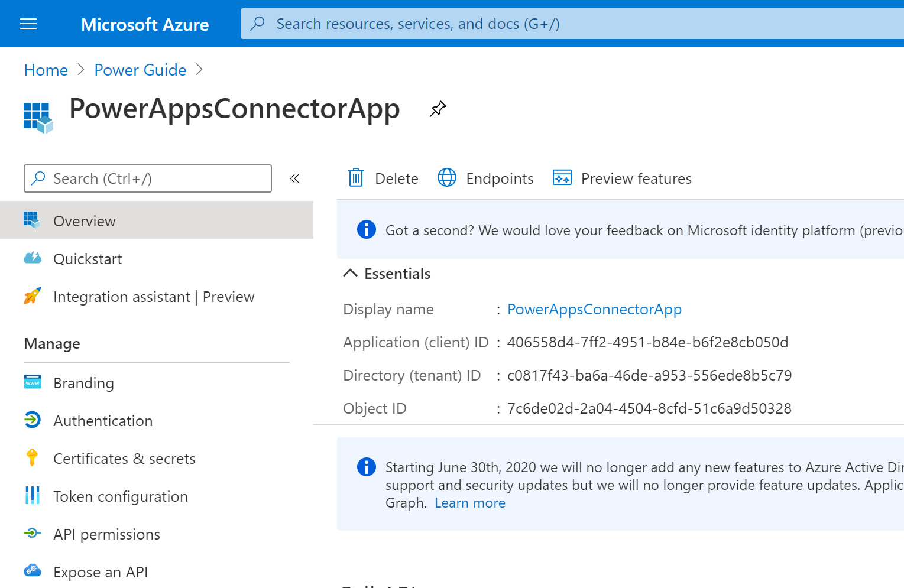Click the Search resources search bar
The width and height of the screenshot is (904, 588).
532,24
